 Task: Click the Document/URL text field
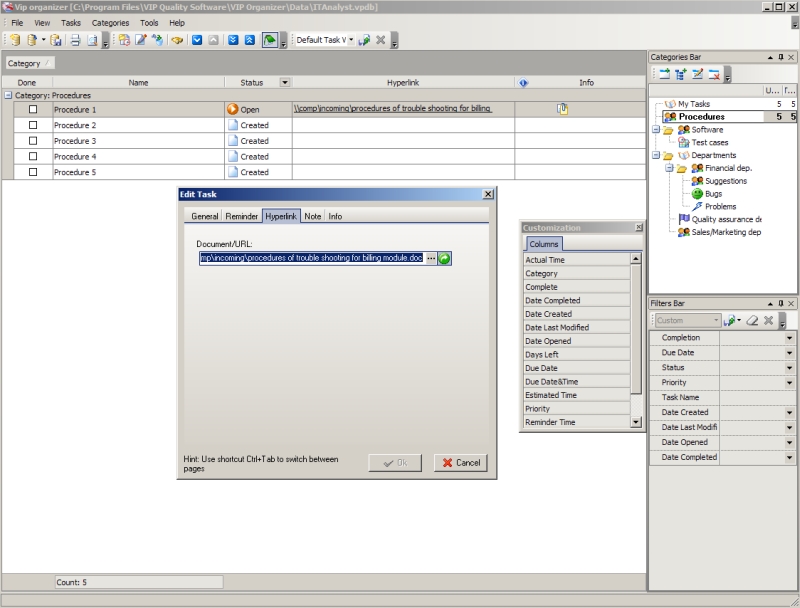pos(311,258)
